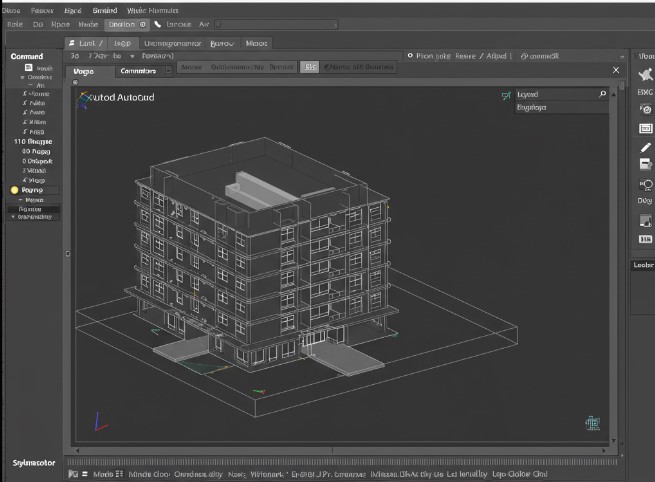Expand the collapsed entry at bottom of left panel
The width and height of the screenshot is (655, 482).
click(x=13, y=216)
